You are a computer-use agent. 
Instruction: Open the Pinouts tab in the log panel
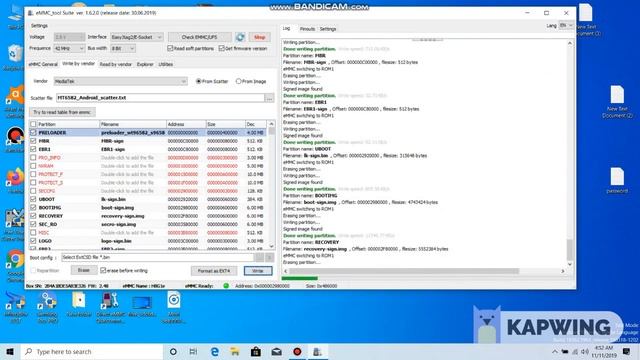tap(307, 29)
